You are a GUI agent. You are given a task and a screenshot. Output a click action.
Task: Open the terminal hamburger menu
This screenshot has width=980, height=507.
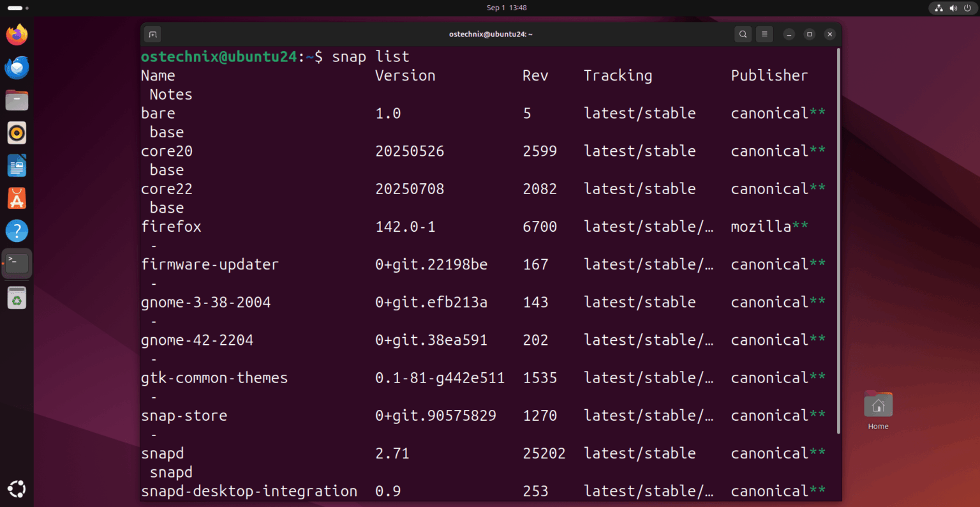pyautogui.click(x=764, y=34)
